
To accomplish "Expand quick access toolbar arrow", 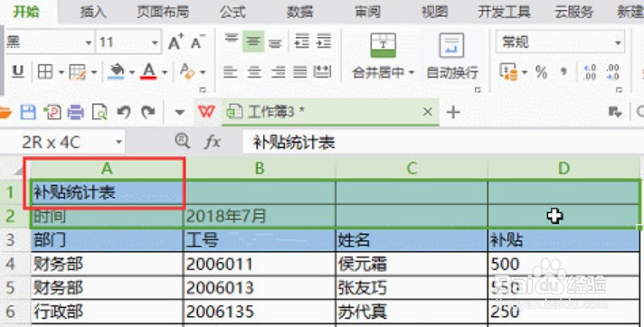I will [179, 112].
